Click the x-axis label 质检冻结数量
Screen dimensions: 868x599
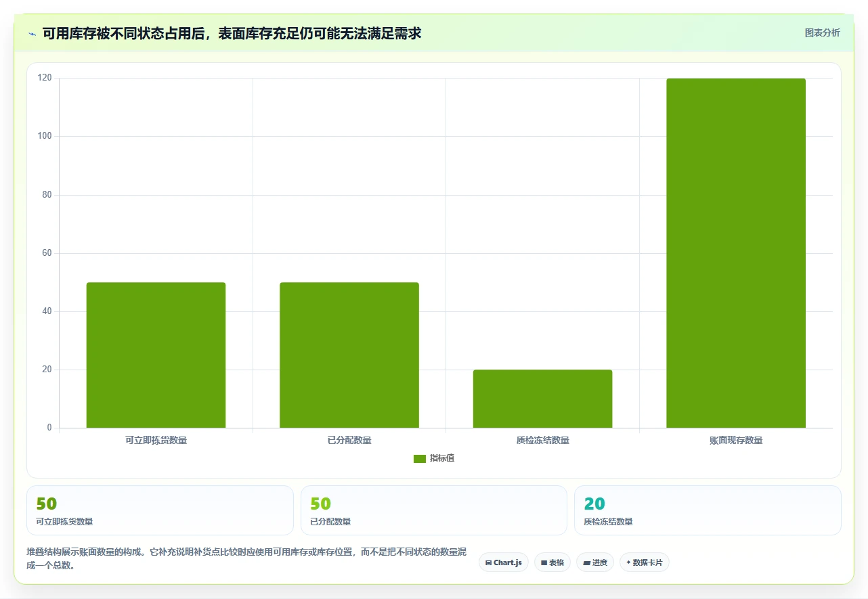coord(542,441)
